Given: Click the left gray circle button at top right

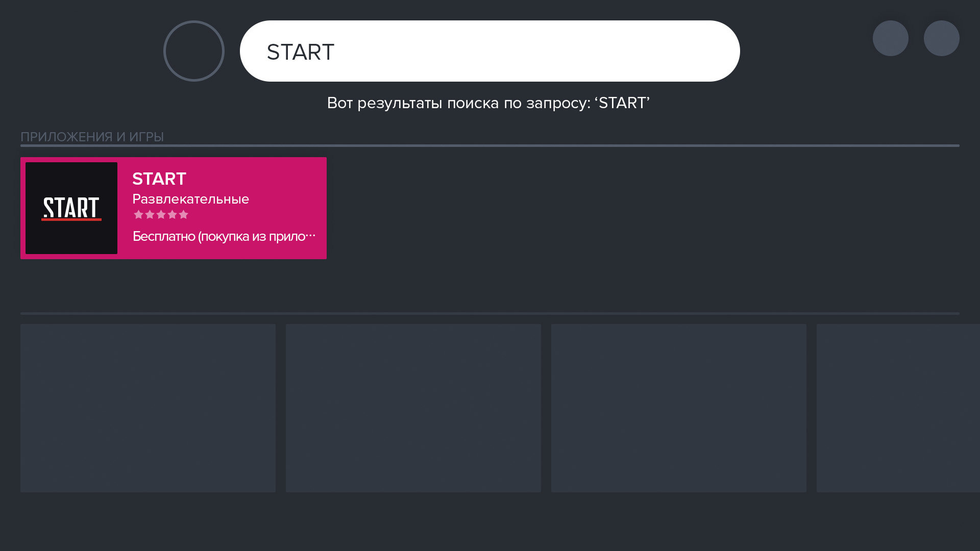Looking at the screenshot, I should pyautogui.click(x=890, y=38).
